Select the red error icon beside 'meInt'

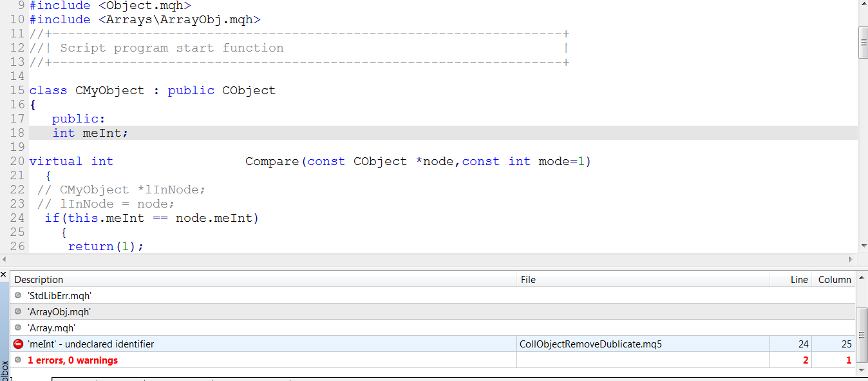pyautogui.click(x=18, y=344)
